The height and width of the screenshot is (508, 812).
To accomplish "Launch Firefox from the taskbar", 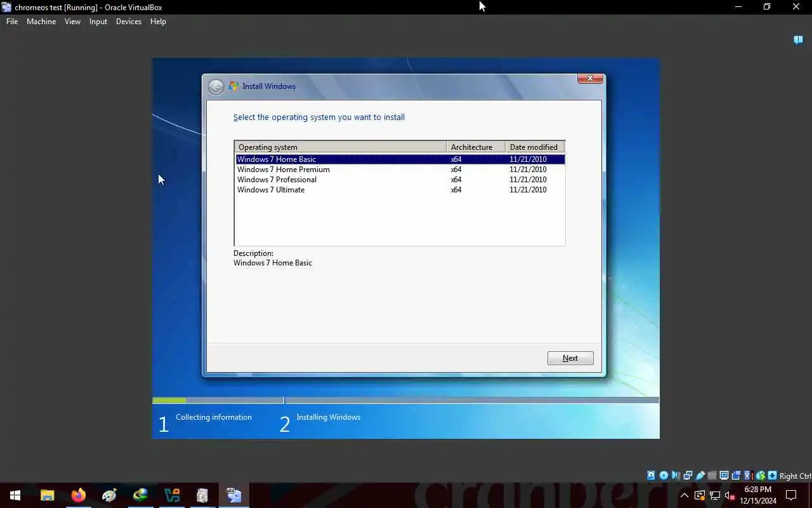I will point(79,495).
